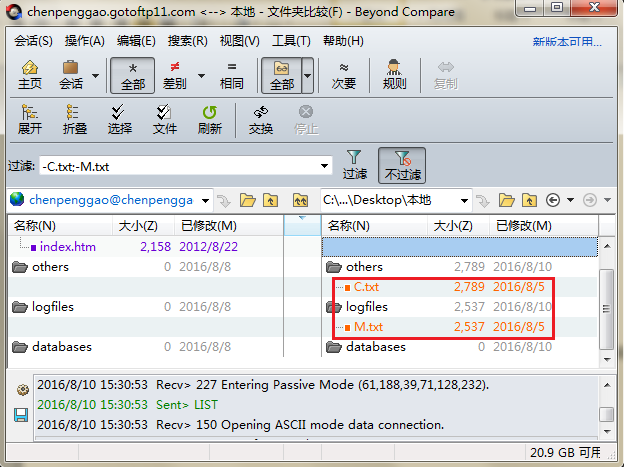Toggle Show Same (相同) filter
624x467 pixels.
tap(232, 75)
